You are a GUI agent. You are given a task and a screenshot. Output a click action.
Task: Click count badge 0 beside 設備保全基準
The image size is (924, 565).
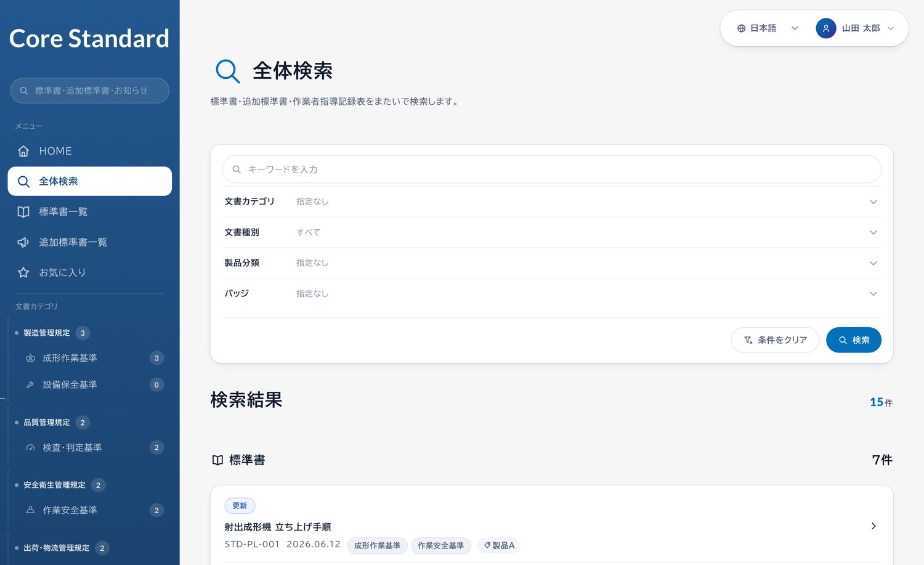click(156, 384)
